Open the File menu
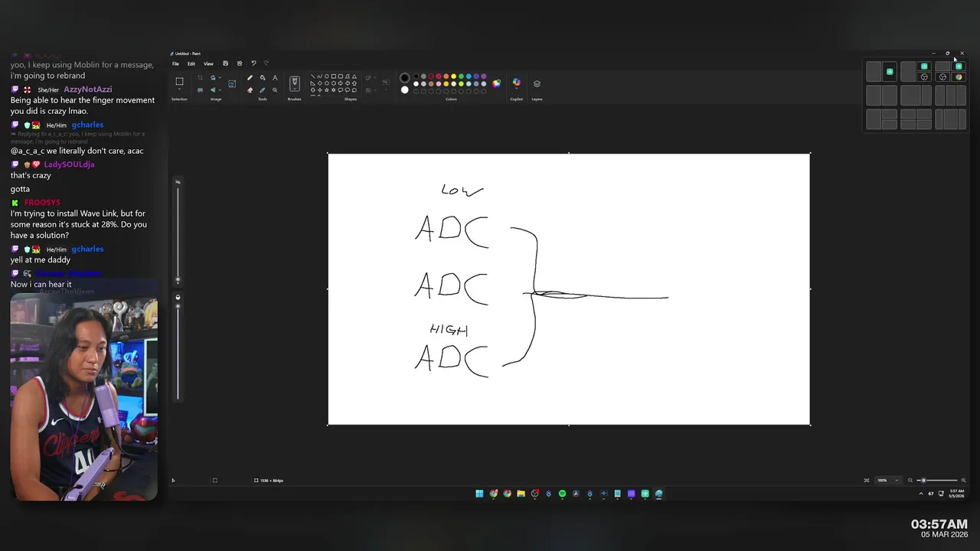The width and height of the screenshot is (980, 551). click(175, 64)
